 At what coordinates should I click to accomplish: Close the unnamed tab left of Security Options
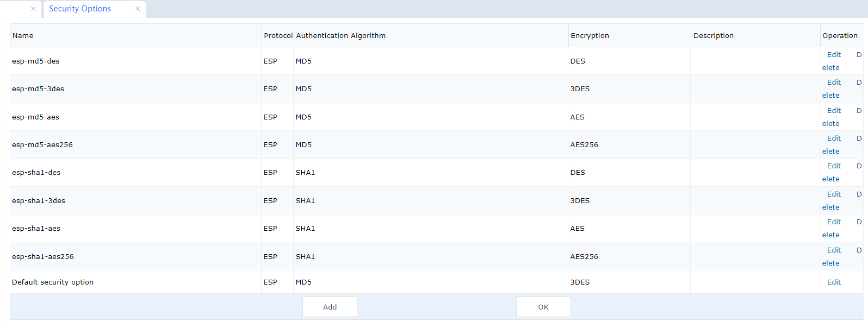click(33, 9)
